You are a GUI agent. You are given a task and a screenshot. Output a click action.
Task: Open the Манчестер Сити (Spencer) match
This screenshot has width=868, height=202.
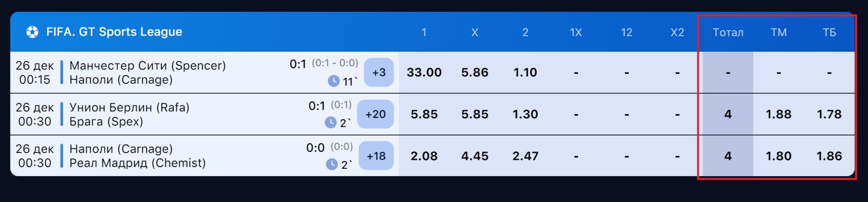coord(147,66)
